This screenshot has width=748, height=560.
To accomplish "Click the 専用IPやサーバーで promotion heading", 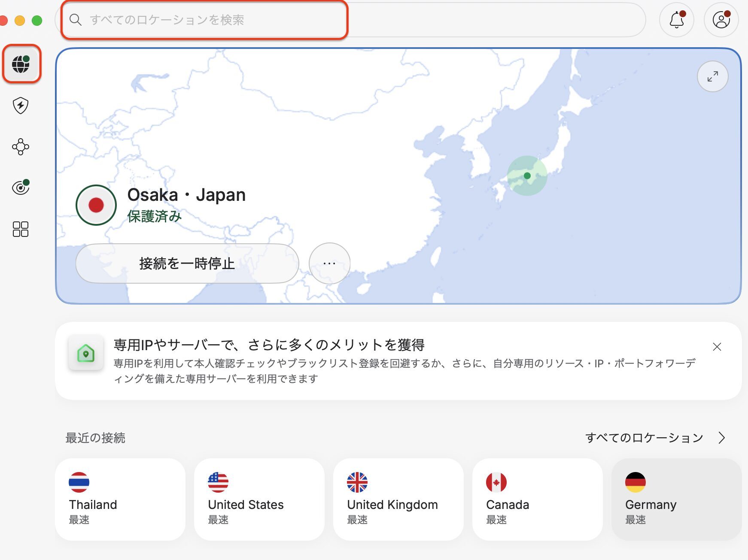I will 269,345.
